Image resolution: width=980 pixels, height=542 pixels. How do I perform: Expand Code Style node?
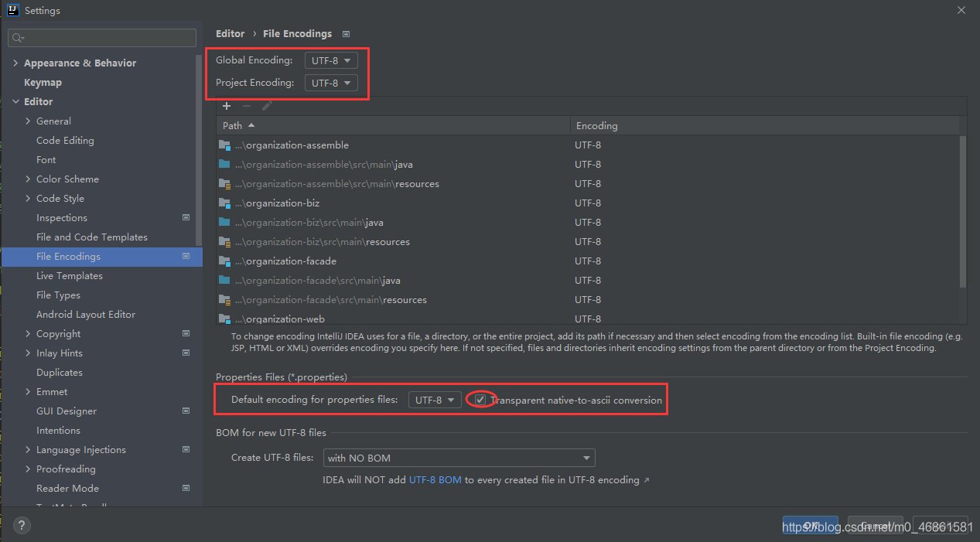[x=28, y=199]
